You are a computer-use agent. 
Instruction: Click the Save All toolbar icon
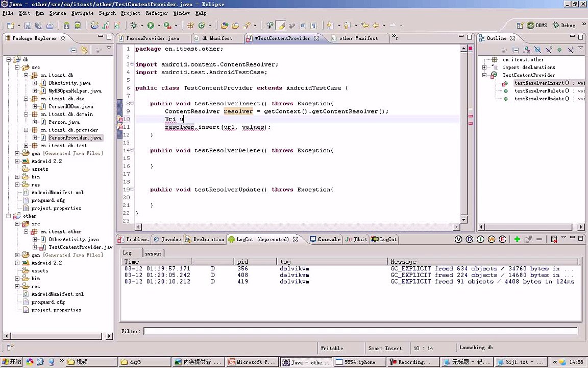tap(39, 26)
